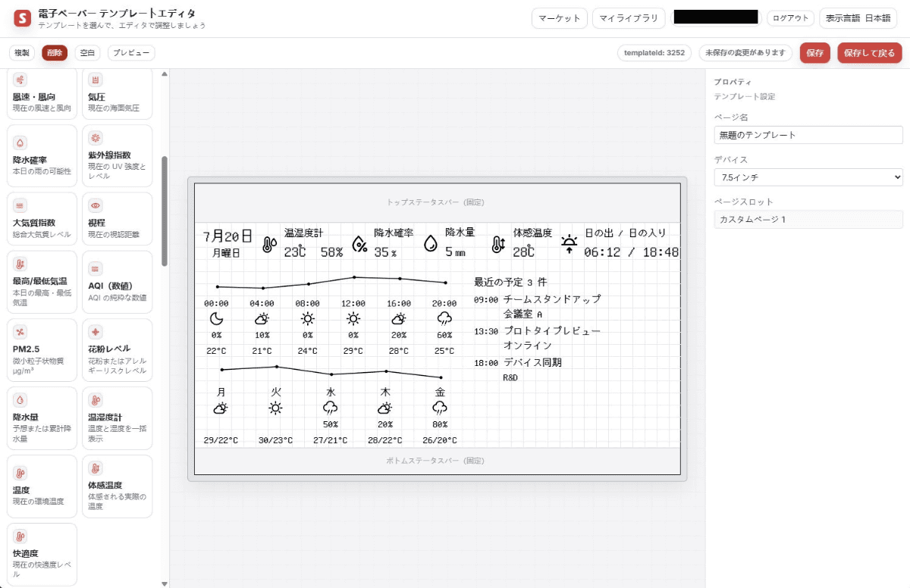Click the 未保存の変更があります status badge
The width and height of the screenshot is (910, 588).
(745, 53)
